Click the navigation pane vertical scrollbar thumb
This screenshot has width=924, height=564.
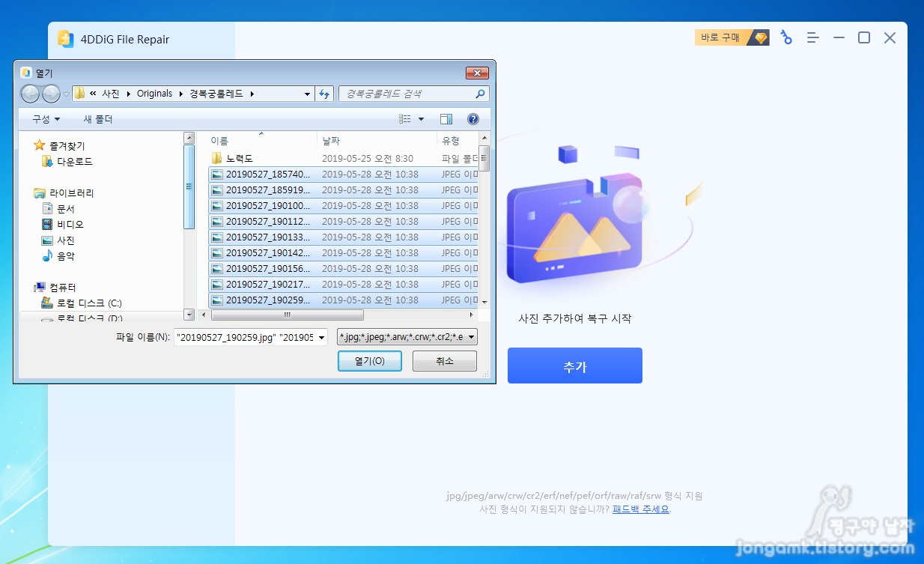pos(189,187)
